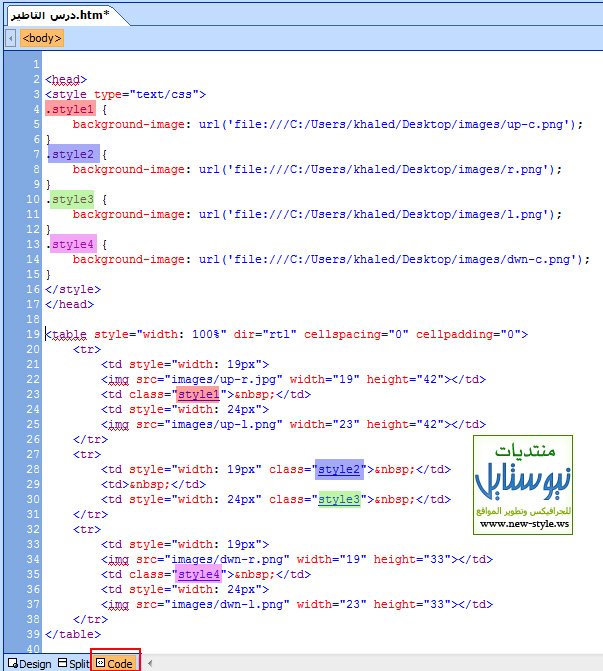Click the left arrow beside <body> tag

coord(11,38)
